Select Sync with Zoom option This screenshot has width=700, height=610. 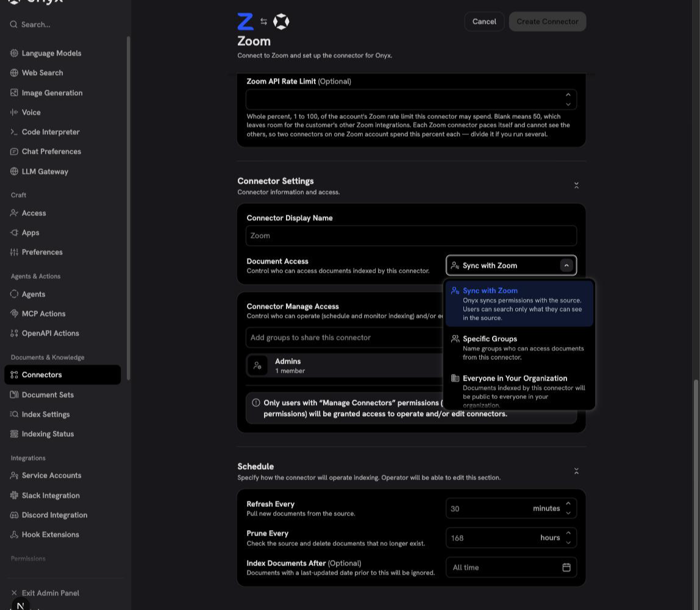[x=519, y=304]
